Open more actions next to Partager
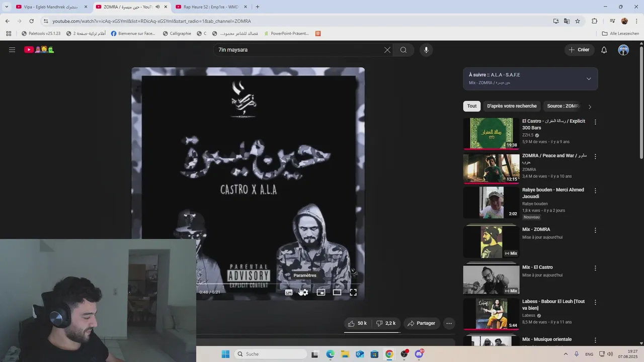The image size is (644, 362). pyautogui.click(x=449, y=323)
